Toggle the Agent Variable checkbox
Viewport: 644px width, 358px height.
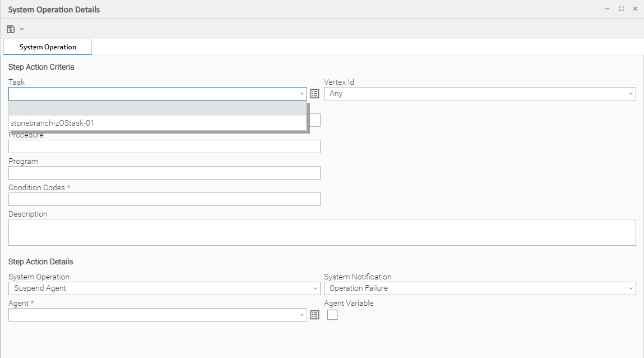(x=332, y=315)
